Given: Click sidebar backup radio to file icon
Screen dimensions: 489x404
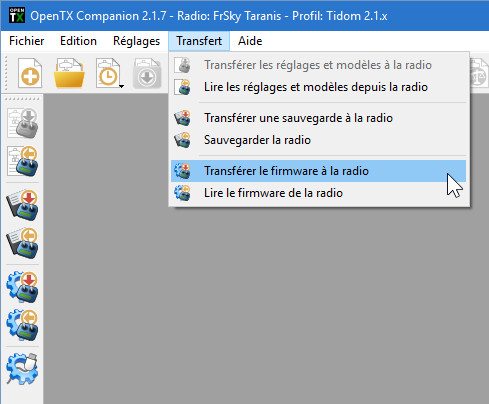Looking at the screenshot, I should 22,243.
